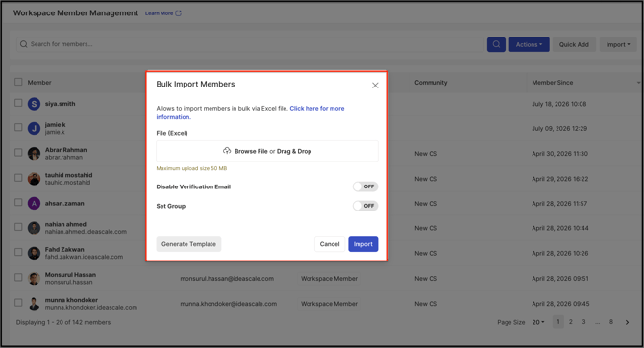
Task: Click monsurul.hassan@ideascale.com email
Action: 227,278
